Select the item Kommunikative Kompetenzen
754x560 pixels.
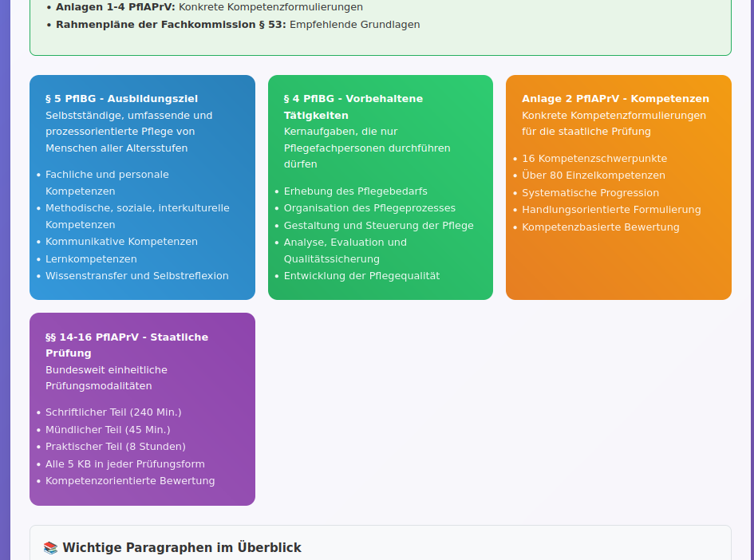121,242
